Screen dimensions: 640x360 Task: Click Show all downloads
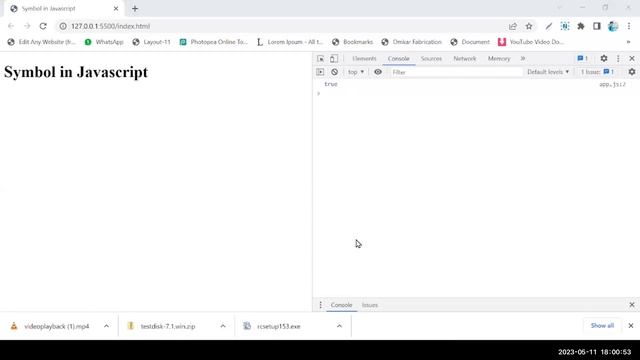pos(602,326)
